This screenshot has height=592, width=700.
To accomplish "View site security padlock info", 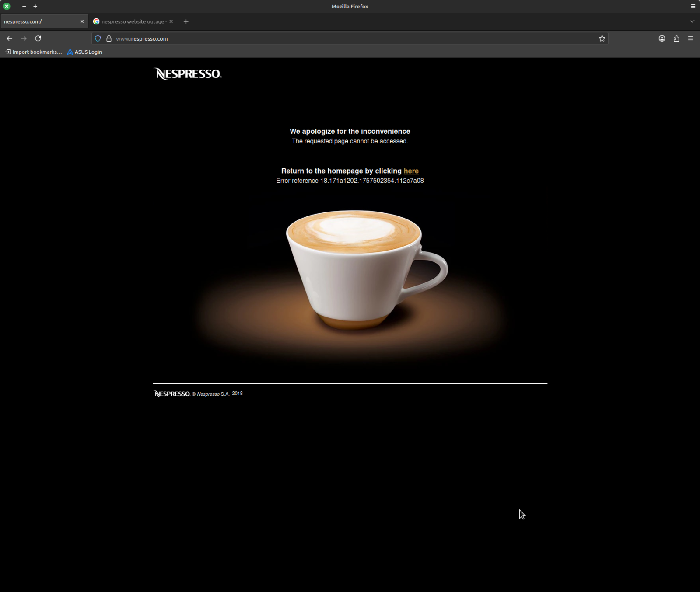I will [x=109, y=38].
